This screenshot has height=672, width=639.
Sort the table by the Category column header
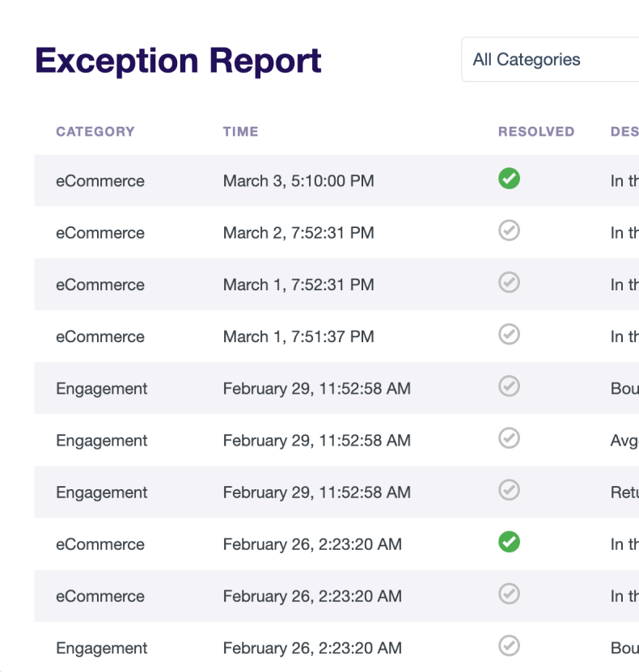click(95, 132)
